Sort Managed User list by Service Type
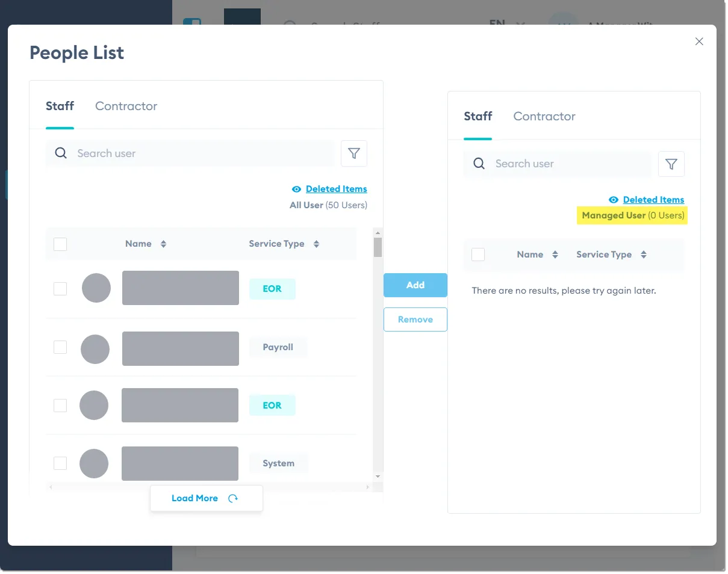This screenshot has height=574, width=728. click(644, 255)
